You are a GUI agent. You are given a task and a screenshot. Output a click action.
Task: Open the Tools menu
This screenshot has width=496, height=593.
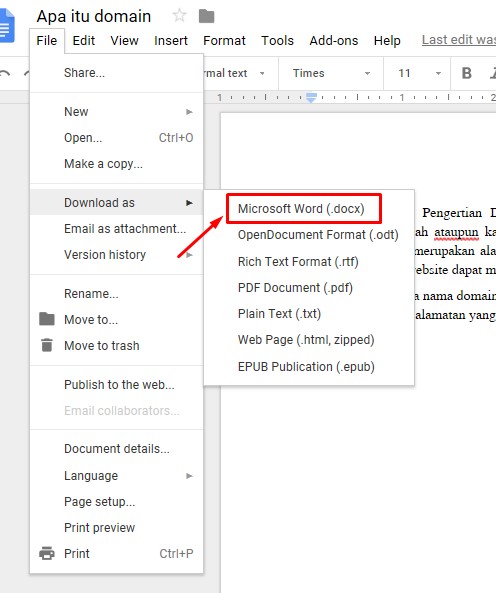coord(277,40)
